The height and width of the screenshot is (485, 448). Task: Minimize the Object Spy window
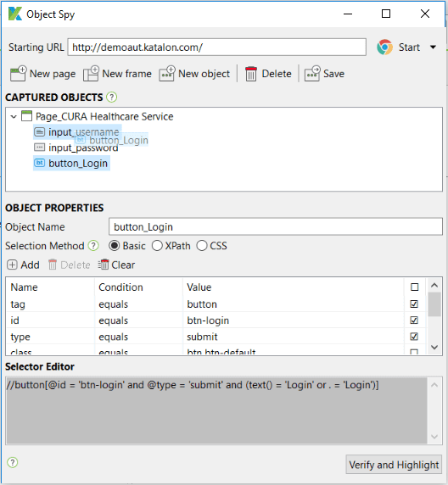pyautogui.click(x=348, y=14)
